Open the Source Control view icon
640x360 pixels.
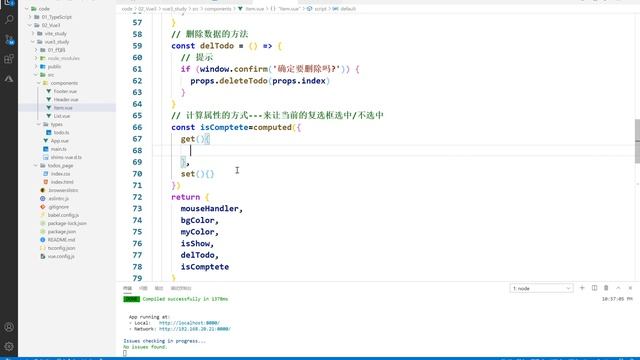point(9,40)
